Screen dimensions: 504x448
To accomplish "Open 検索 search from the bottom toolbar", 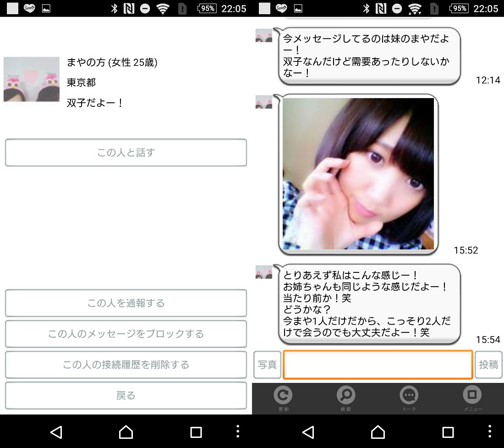I will tap(346, 397).
